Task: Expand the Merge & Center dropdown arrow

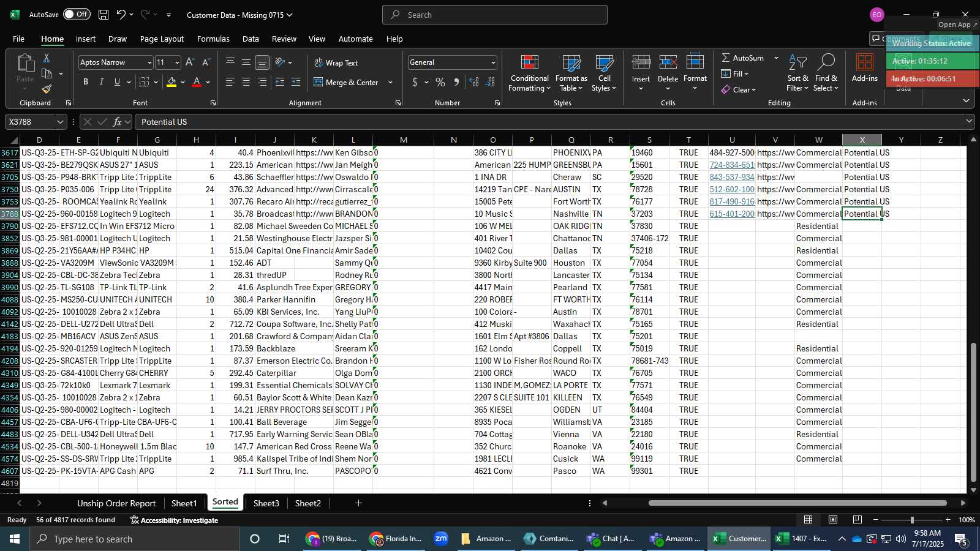Action: click(x=390, y=82)
